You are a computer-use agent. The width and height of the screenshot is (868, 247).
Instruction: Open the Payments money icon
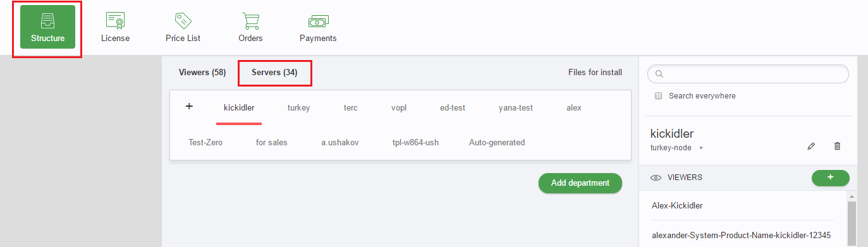tap(318, 21)
